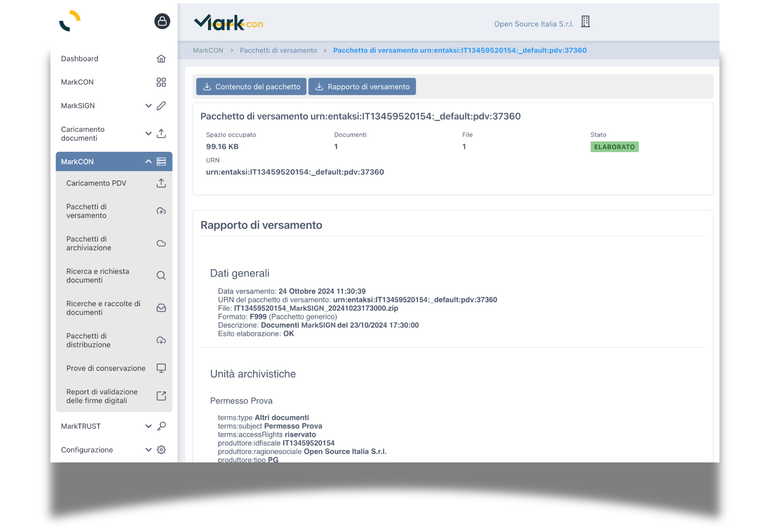Click the Prove di conservazione monitor icon
The image size is (770, 532).
pos(161,368)
